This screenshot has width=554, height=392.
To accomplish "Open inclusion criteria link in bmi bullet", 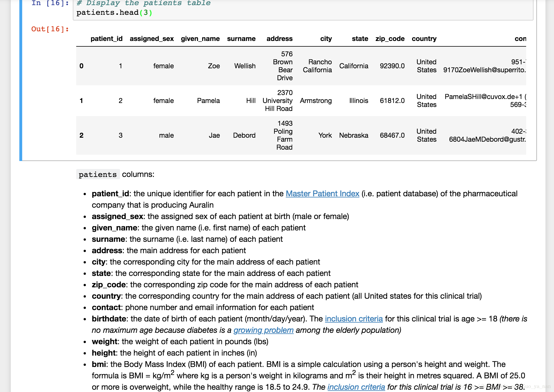I will click(356, 387).
